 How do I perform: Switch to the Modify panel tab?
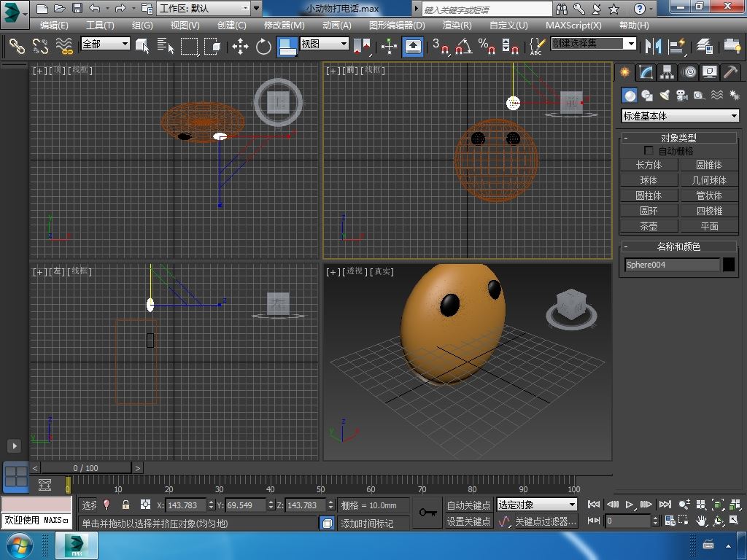(646, 72)
